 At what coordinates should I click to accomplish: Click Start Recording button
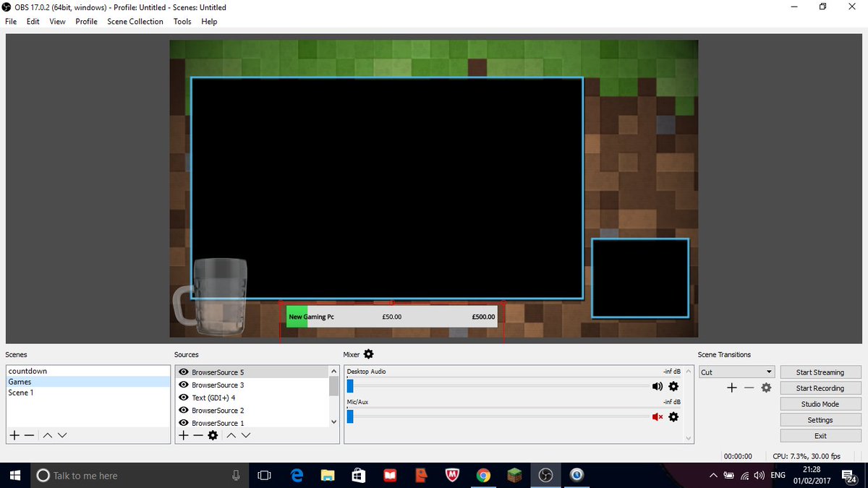tap(820, 388)
